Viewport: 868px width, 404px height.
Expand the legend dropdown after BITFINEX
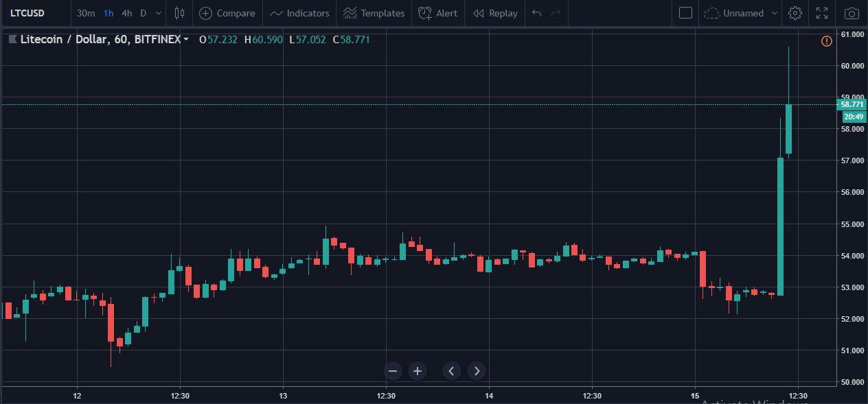click(x=186, y=40)
